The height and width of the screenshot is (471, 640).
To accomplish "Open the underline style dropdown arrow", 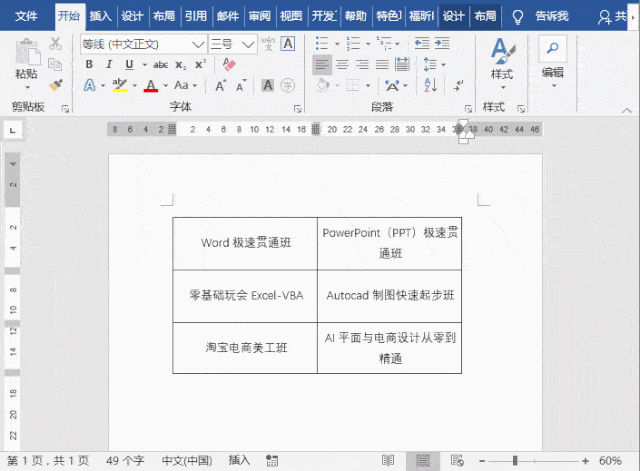I will click(x=144, y=65).
